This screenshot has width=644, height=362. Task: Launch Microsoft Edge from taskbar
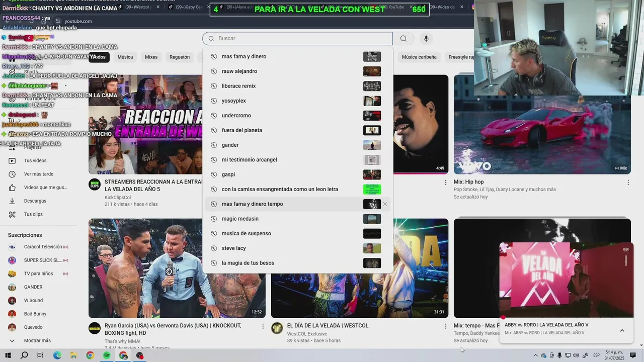(x=57, y=355)
